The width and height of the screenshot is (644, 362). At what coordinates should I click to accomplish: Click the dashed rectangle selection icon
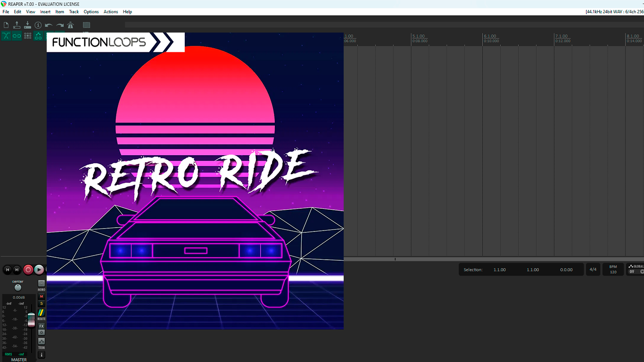coord(86,25)
